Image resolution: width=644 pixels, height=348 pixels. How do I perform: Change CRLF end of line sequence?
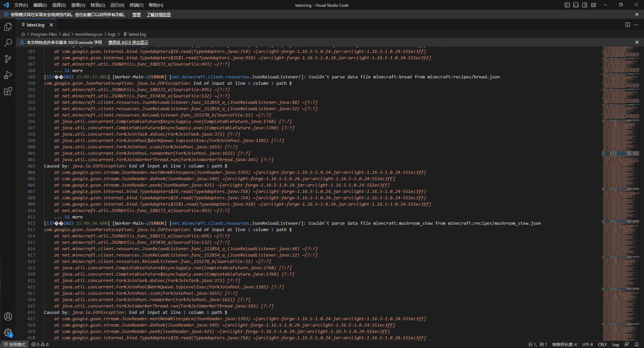[602, 344]
